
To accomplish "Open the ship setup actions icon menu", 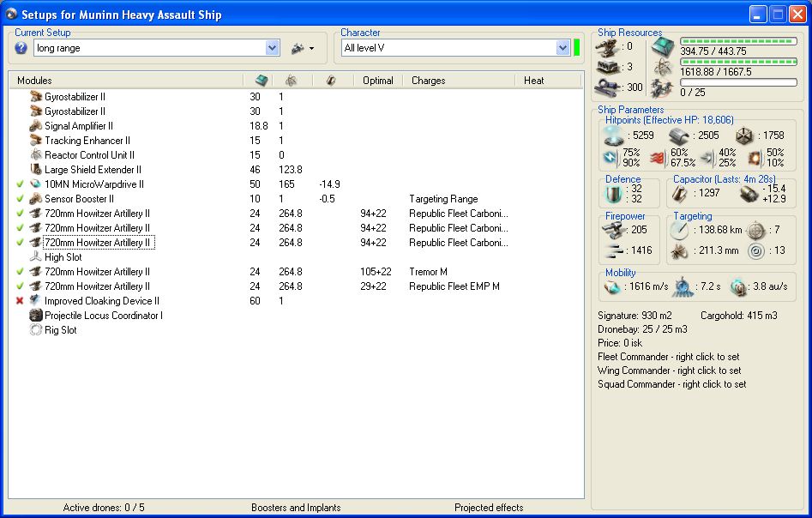I will pos(303,48).
